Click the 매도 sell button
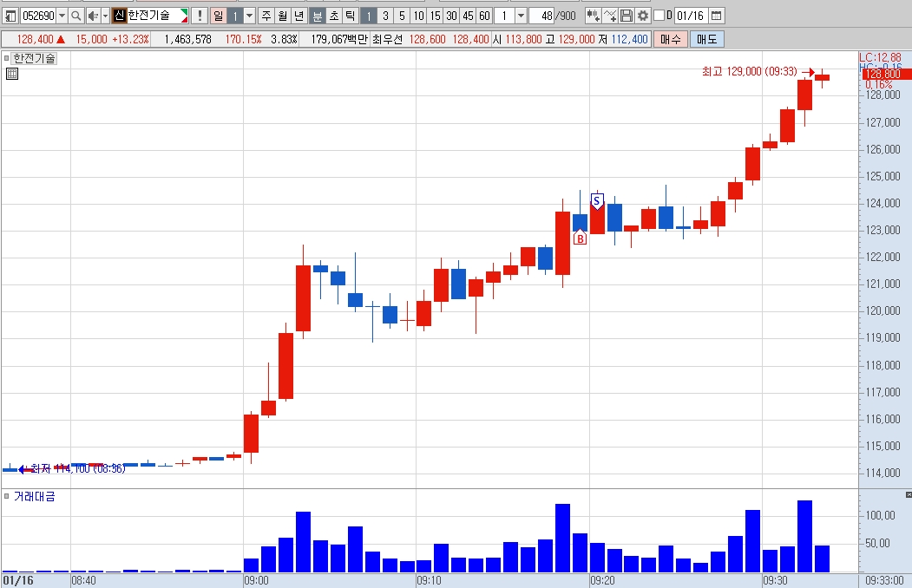The height and width of the screenshot is (588, 912). click(x=706, y=39)
